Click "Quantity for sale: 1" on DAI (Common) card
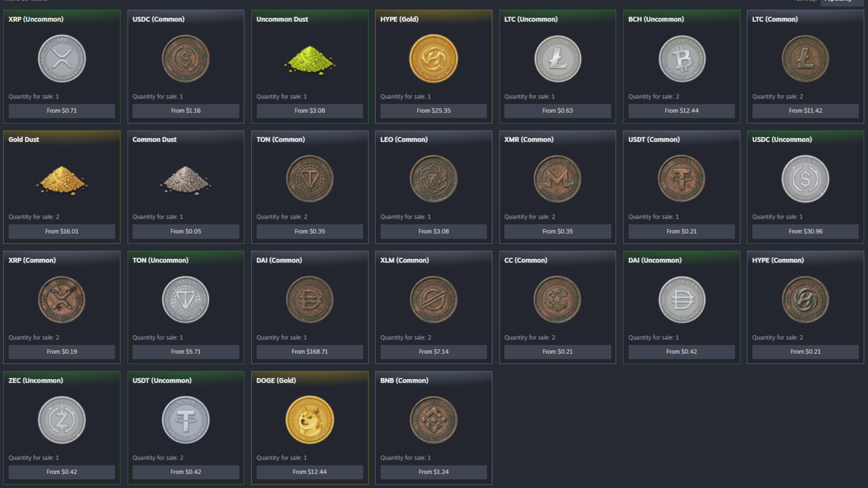The width and height of the screenshot is (868, 488). [x=282, y=338]
